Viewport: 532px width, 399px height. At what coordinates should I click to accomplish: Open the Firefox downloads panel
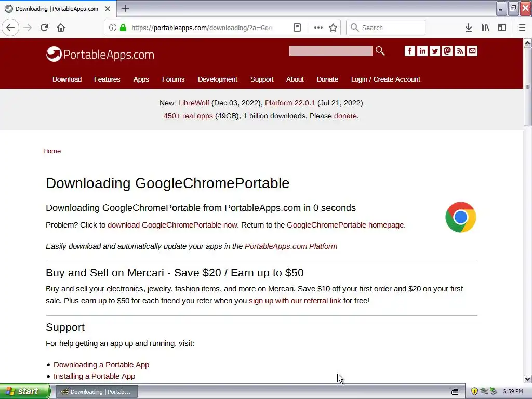coord(469,28)
